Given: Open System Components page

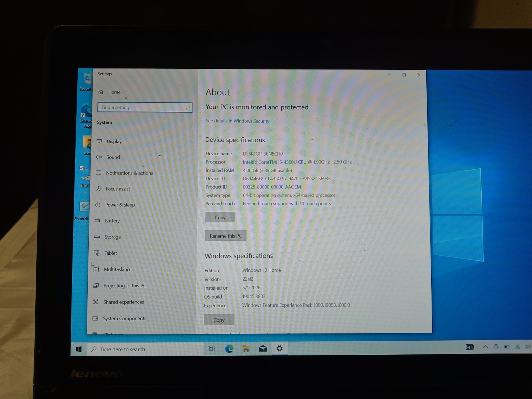Looking at the screenshot, I should 124,318.
